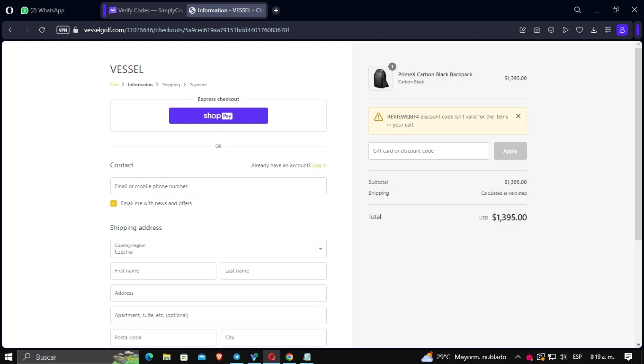Switch to the WhatsApp pinned tab
Image resolution: width=644 pixels, height=364 pixels.
43,10
